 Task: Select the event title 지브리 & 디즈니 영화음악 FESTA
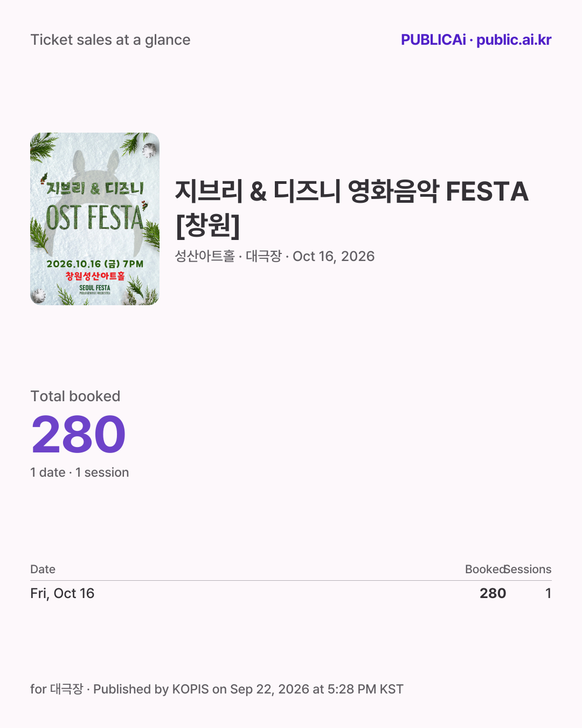point(352,191)
